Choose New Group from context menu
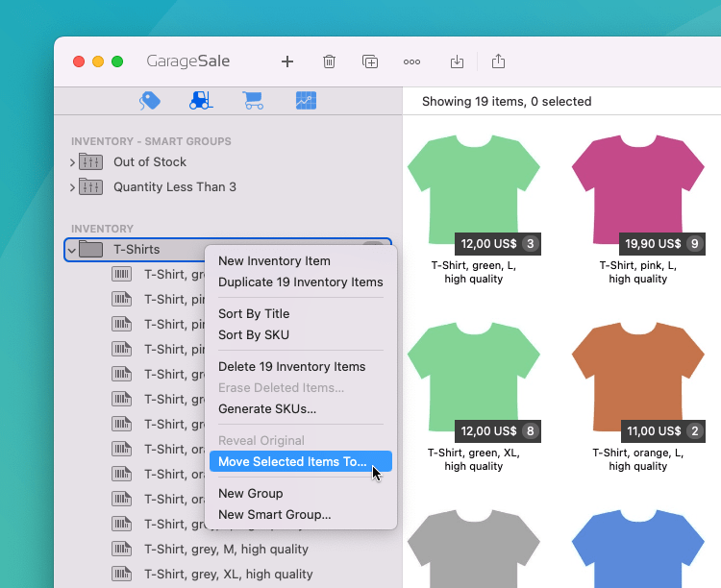This screenshot has height=588, width=721. click(301, 493)
